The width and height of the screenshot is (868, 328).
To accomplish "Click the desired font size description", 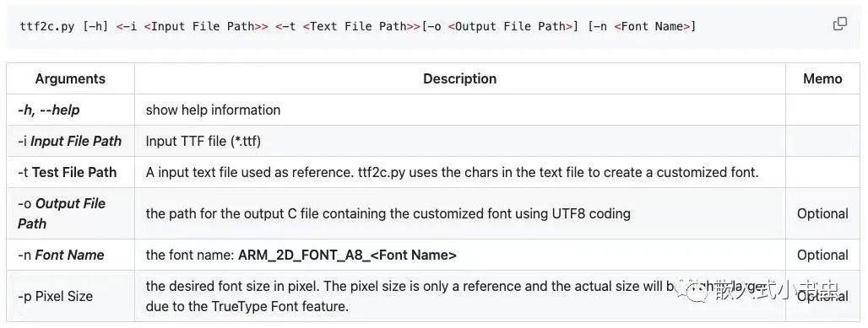I will click(410, 296).
